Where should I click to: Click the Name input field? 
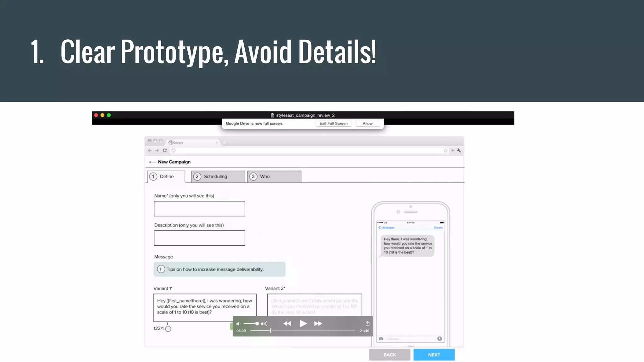199,209
